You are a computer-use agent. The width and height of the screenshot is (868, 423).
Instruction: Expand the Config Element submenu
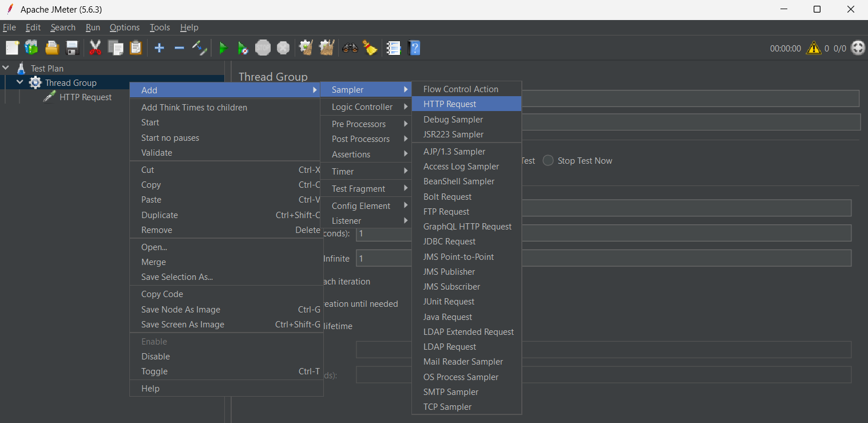(366, 206)
